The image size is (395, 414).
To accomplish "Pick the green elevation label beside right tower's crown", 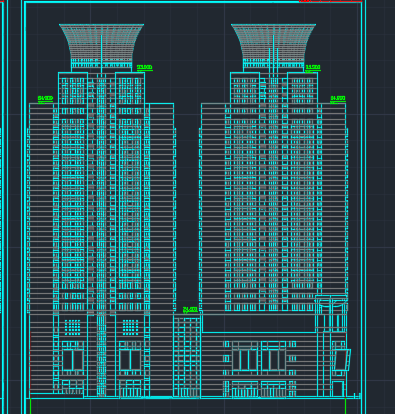I will 313,68.
